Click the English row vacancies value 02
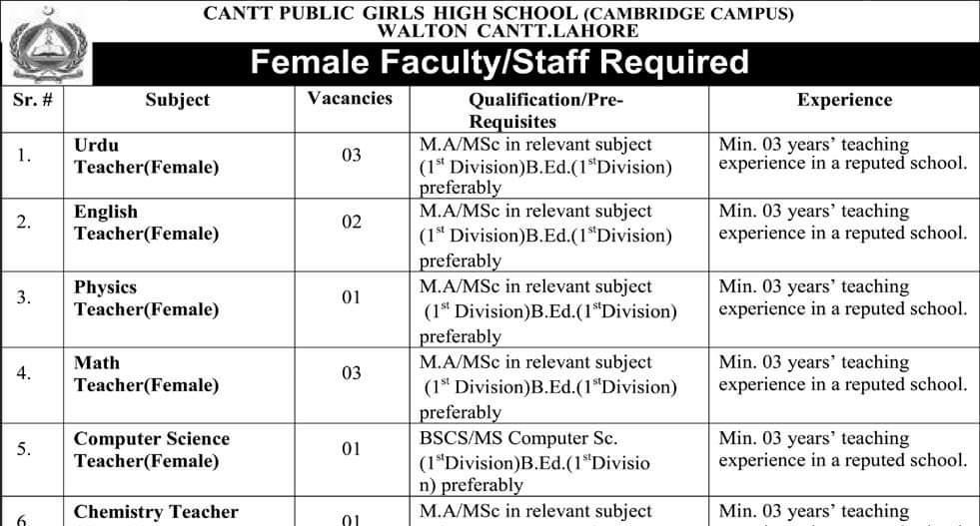980x526 pixels. click(x=351, y=222)
